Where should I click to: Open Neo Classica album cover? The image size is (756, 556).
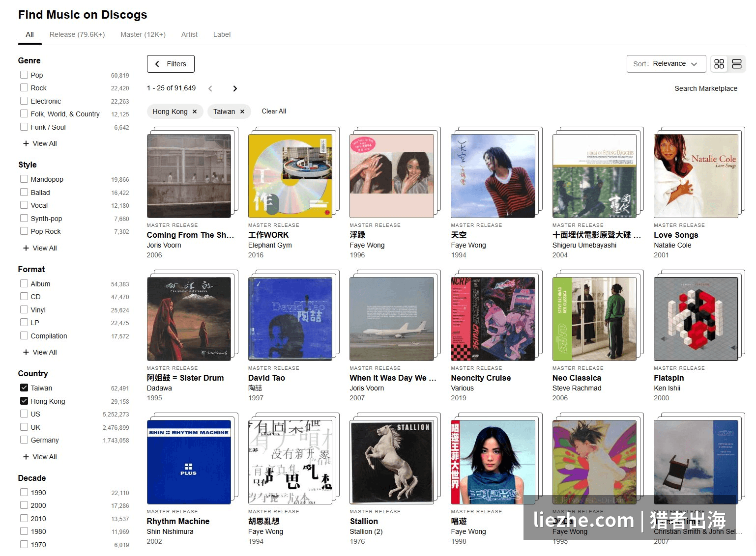[594, 319]
